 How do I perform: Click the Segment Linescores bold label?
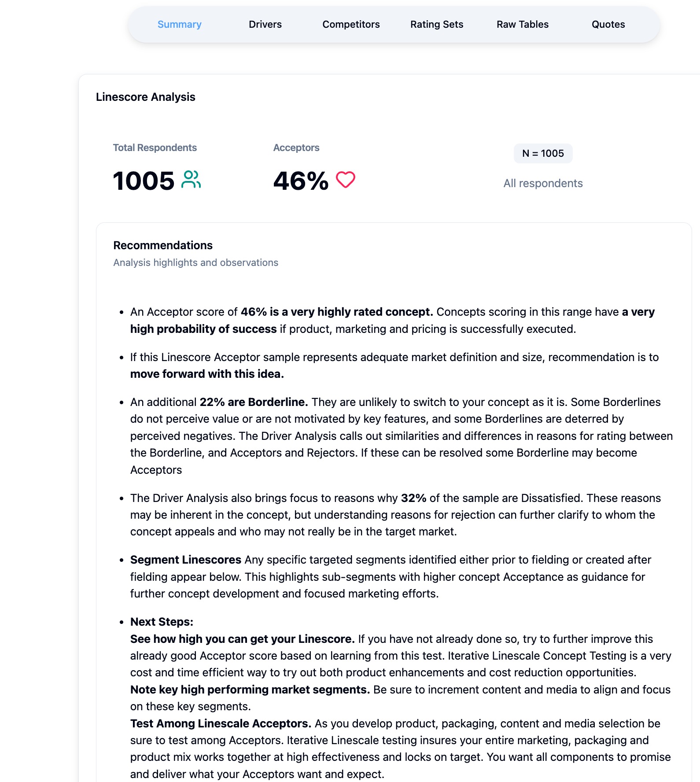click(184, 559)
